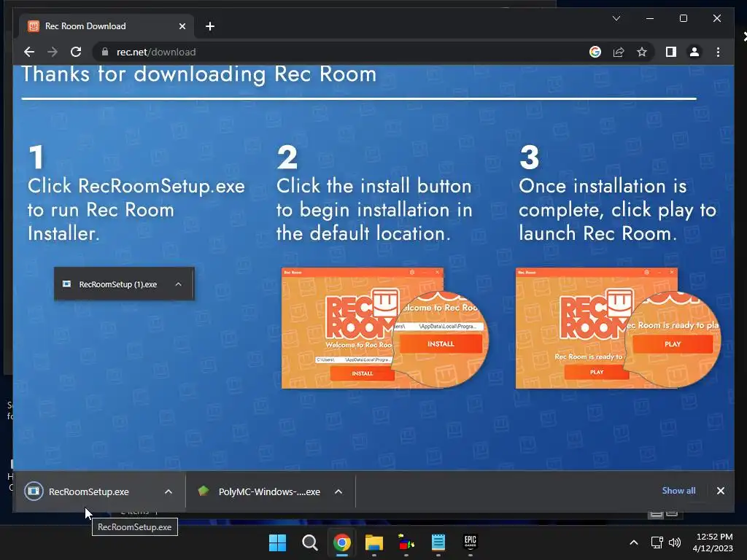Screen dimensions: 747x560
Task: Open the Chrome profile menu
Action: [694, 52]
